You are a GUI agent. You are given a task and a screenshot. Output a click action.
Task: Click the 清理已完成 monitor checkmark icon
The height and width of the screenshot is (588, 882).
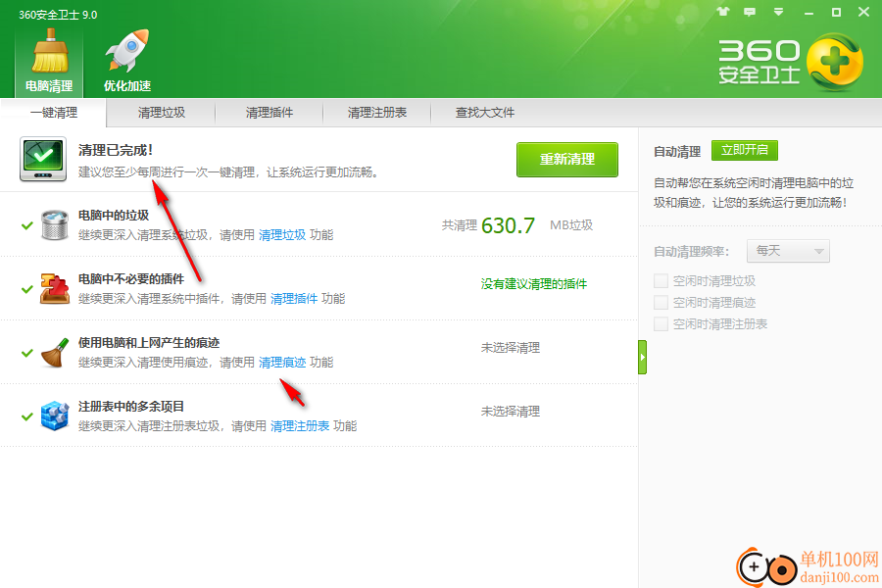(x=43, y=159)
